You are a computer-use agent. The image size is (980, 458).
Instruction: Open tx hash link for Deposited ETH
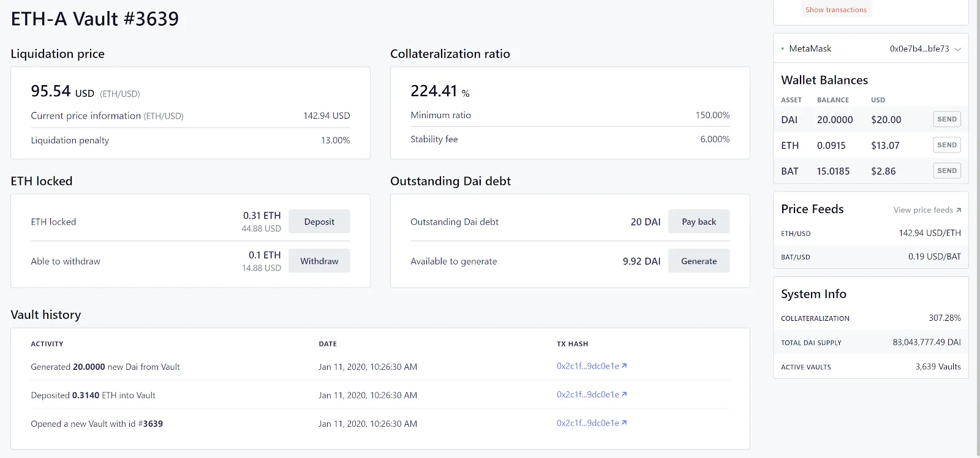click(x=587, y=395)
